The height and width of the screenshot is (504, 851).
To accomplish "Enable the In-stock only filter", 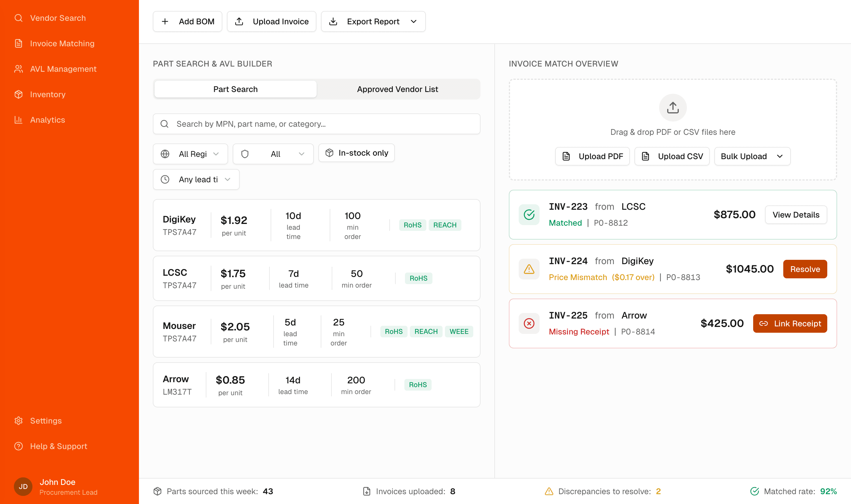I will [x=356, y=153].
